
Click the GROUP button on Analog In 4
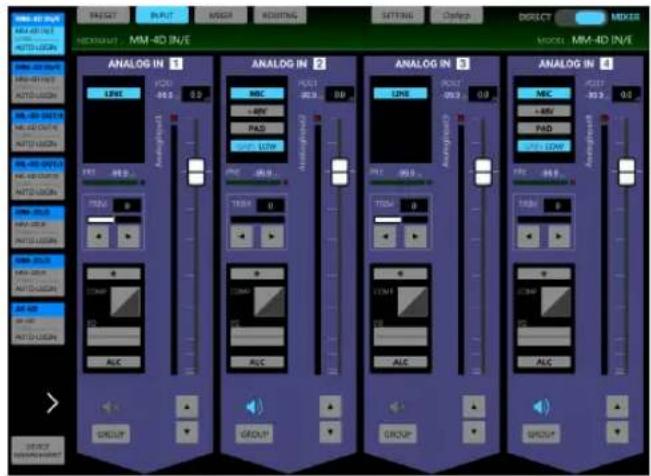tap(541, 434)
